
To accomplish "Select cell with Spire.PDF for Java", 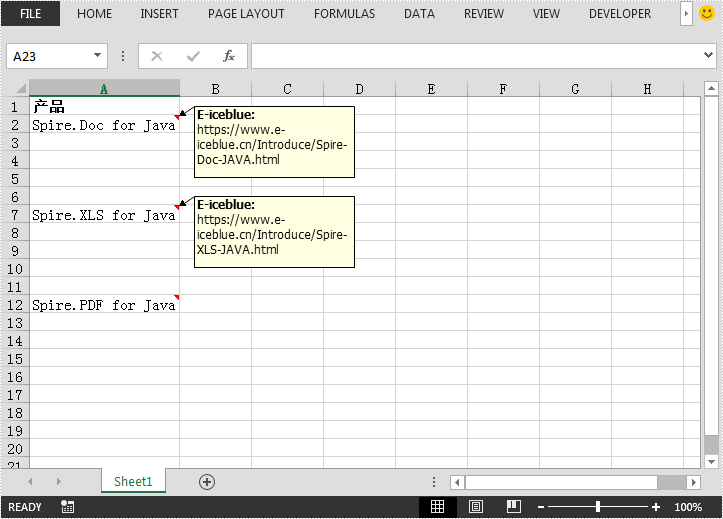I will (104, 305).
